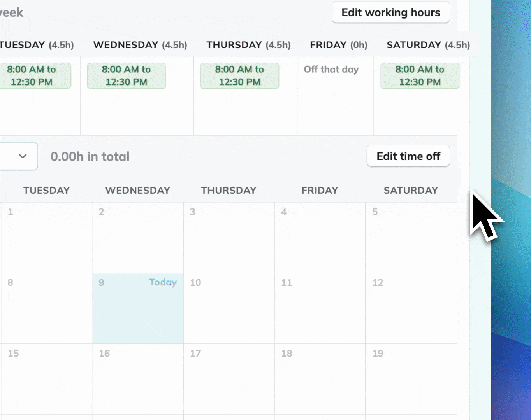Select Saturday the 19th calendar cell
Screen dimensions: 531x420
pos(411,379)
